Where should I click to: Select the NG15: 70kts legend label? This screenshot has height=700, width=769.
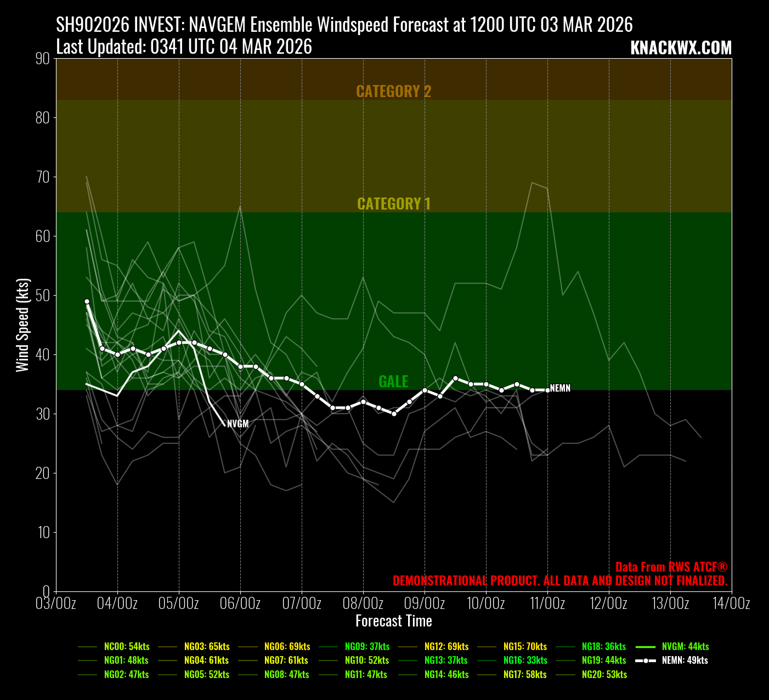[525, 647]
